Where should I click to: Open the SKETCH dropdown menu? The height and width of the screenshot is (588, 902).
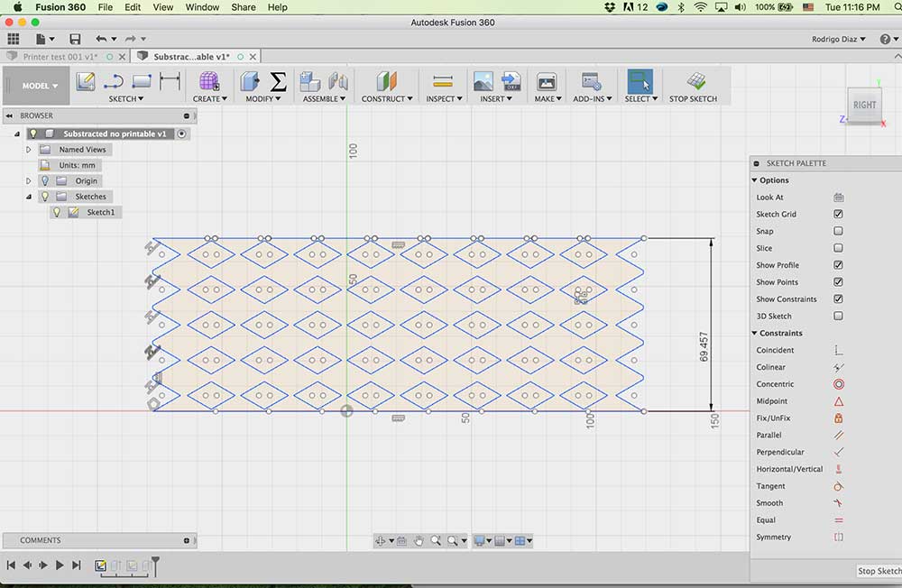point(126,99)
